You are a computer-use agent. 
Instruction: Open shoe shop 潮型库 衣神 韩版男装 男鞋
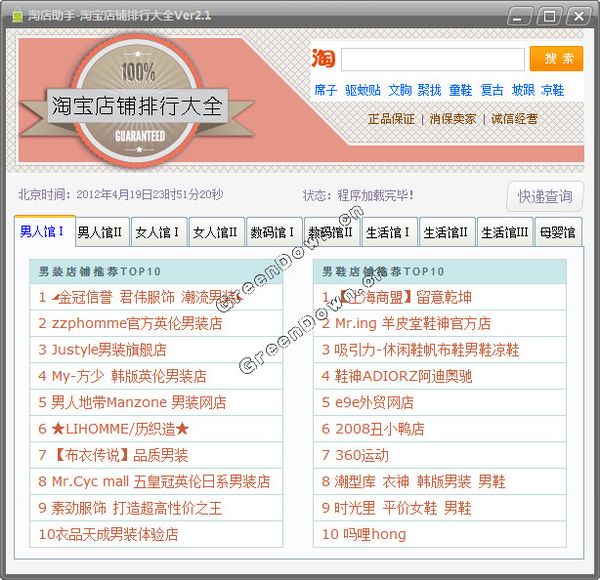(440, 482)
